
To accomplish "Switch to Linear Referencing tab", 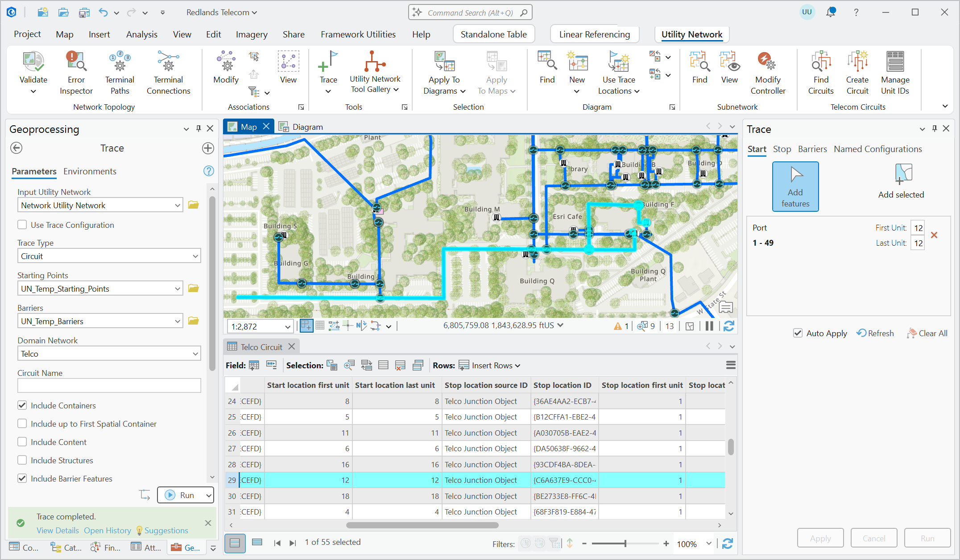I will [595, 34].
